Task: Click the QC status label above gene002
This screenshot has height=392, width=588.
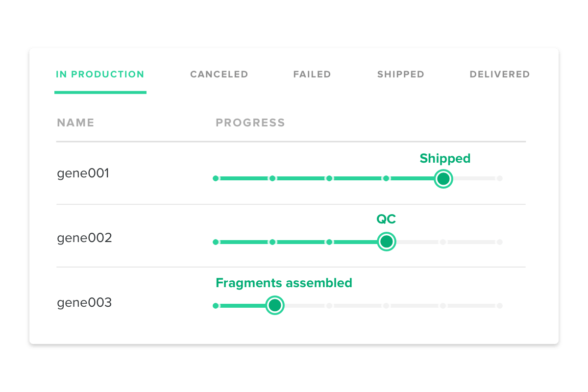Action: coord(386,219)
